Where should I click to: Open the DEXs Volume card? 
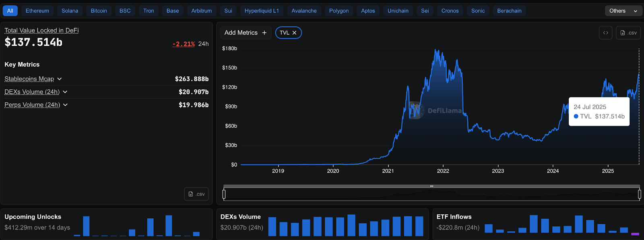[322, 224]
